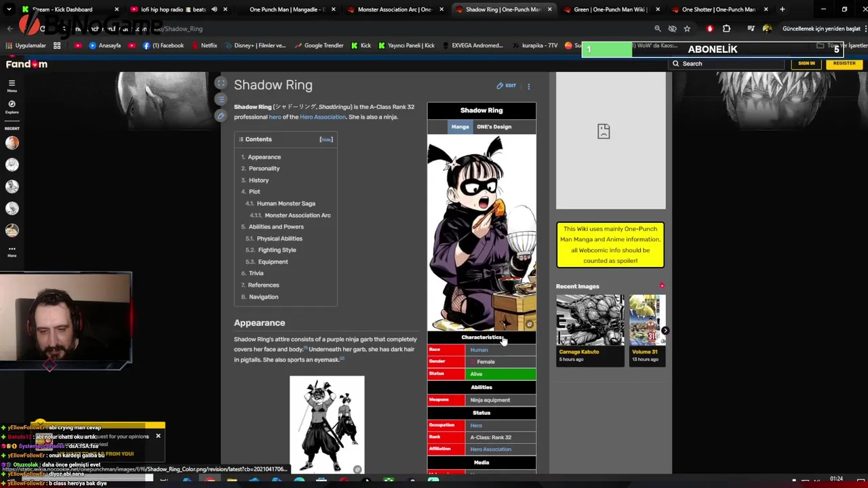Viewport: 868px width, 488px height.
Task: Click the Fandom logo
Action: (26, 64)
